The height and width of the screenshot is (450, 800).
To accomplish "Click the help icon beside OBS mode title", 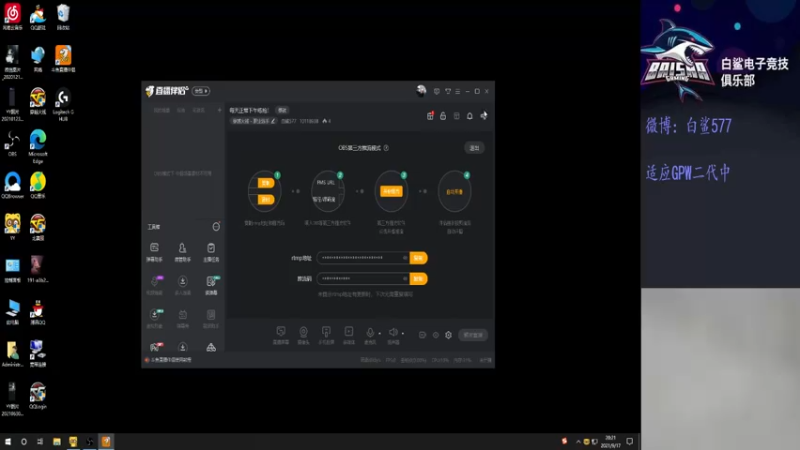I will (386, 148).
